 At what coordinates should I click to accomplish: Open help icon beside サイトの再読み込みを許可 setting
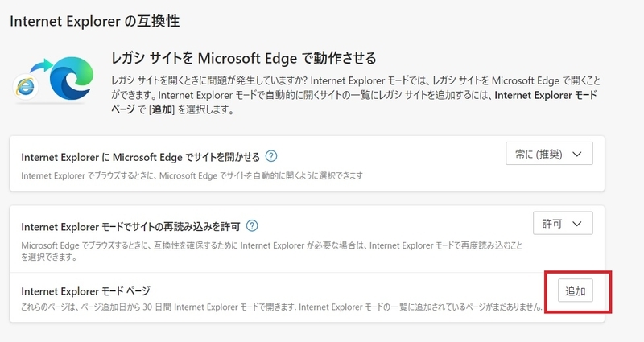(253, 226)
